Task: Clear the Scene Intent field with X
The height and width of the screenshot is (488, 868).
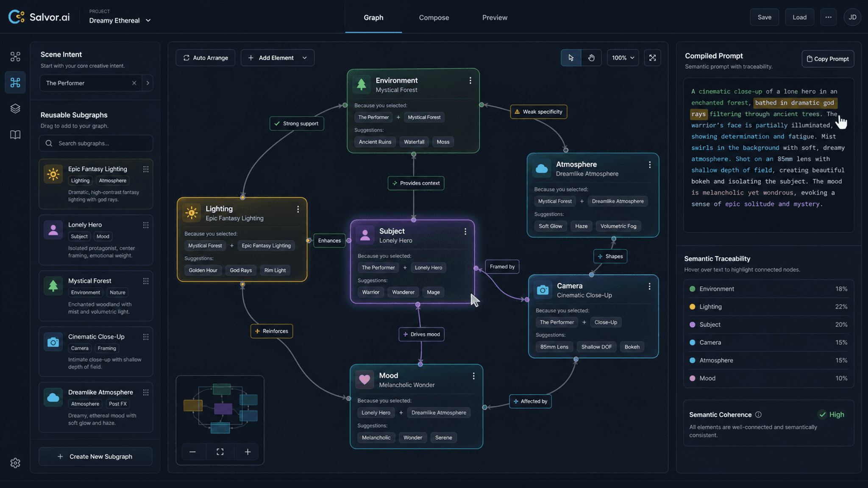Action: (x=134, y=83)
